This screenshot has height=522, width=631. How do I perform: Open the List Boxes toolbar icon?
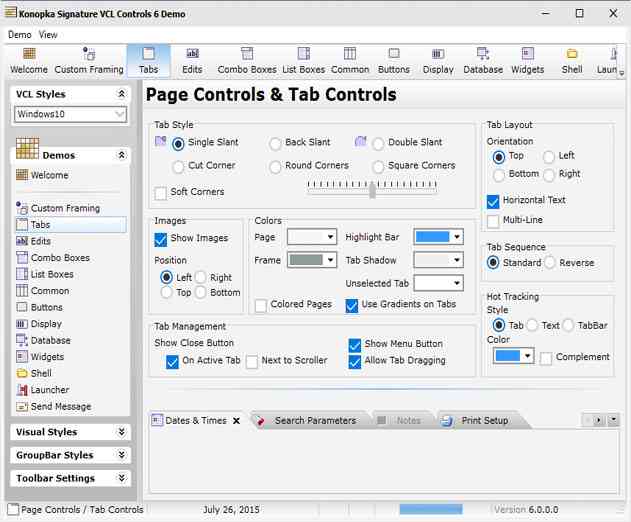[x=303, y=61]
